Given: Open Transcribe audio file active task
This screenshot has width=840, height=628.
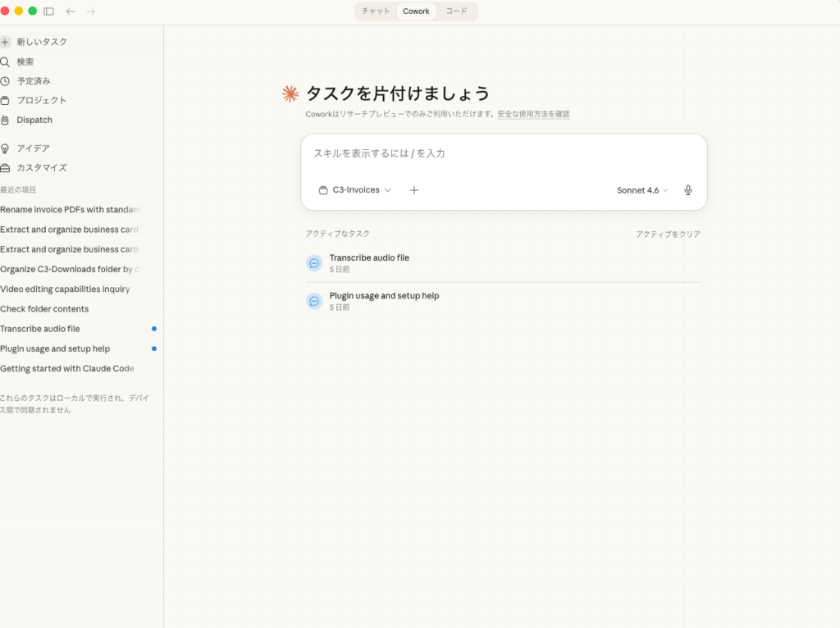Looking at the screenshot, I should (x=369, y=258).
